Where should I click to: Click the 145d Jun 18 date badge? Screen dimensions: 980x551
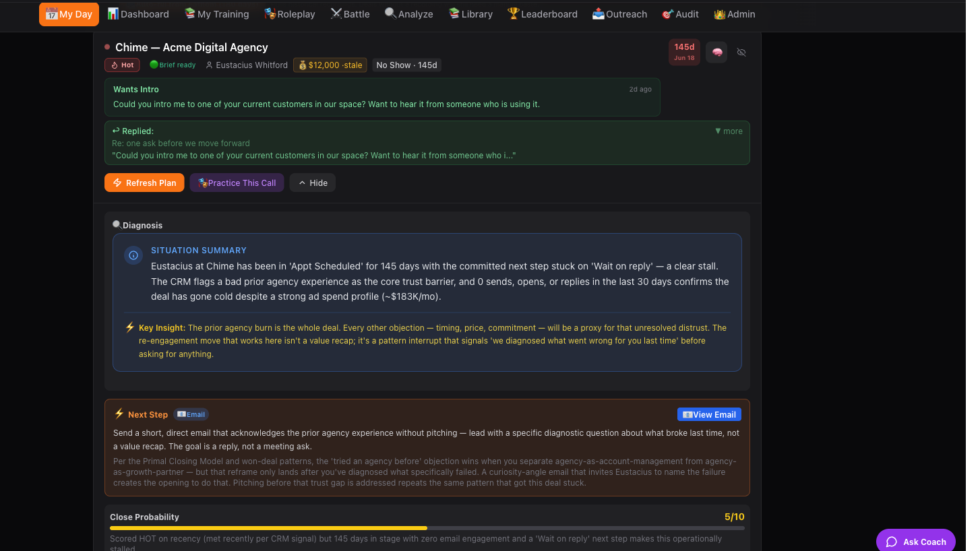(684, 52)
